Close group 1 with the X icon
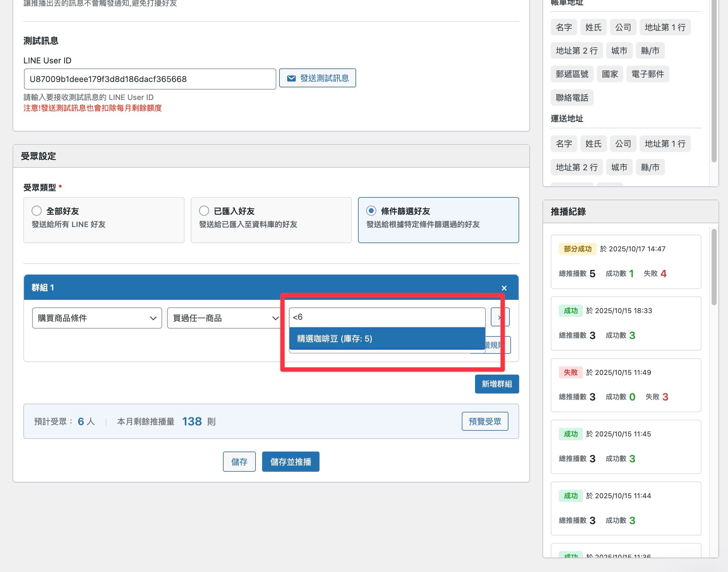Image resolution: width=728 pixels, height=572 pixels. click(x=504, y=288)
